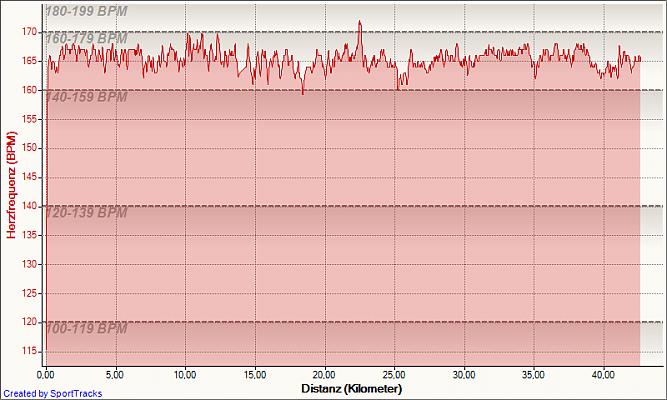Select the 25,00 distance tick label

[x=394, y=374]
